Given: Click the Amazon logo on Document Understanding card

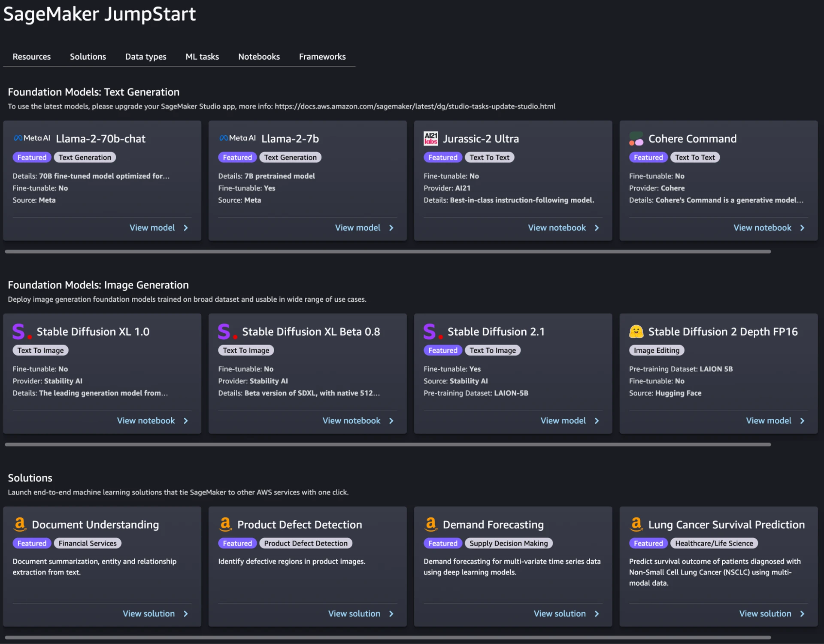Looking at the screenshot, I should 20,524.
